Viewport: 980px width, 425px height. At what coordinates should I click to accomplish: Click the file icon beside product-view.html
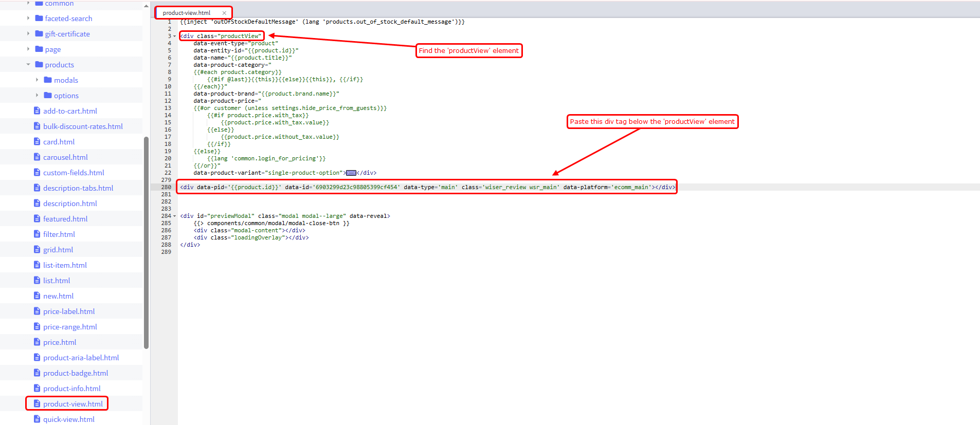(x=37, y=404)
